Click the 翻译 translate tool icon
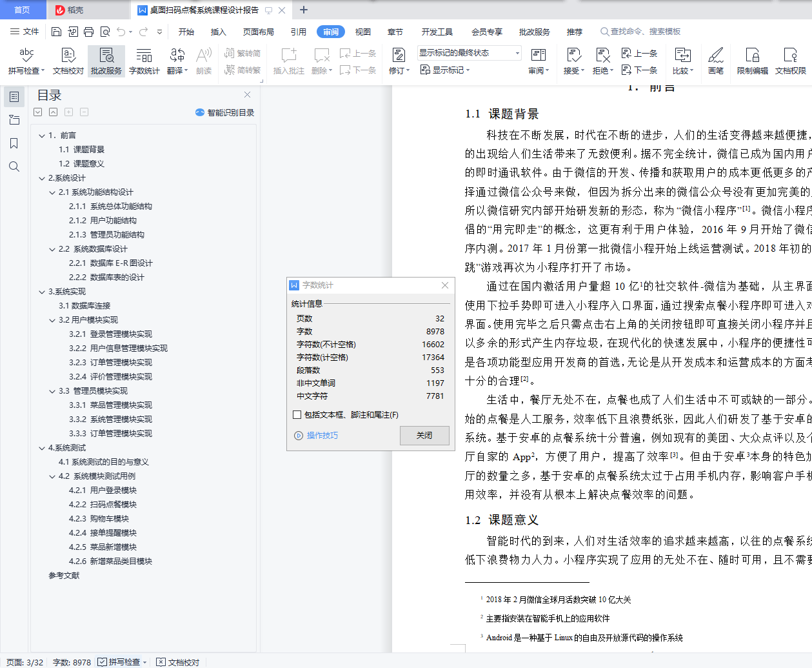This screenshot has width=812, height=668. tap(177, 56)
